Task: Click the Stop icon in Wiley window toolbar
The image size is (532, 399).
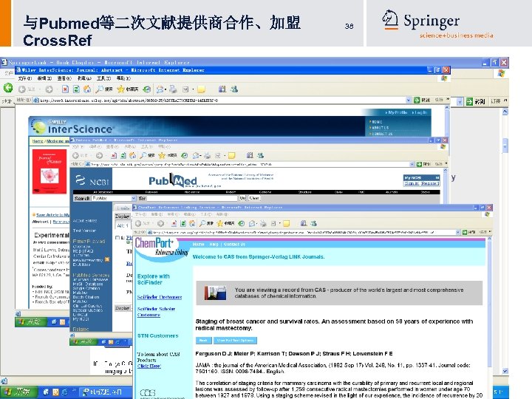Action: tap(65, 89)
